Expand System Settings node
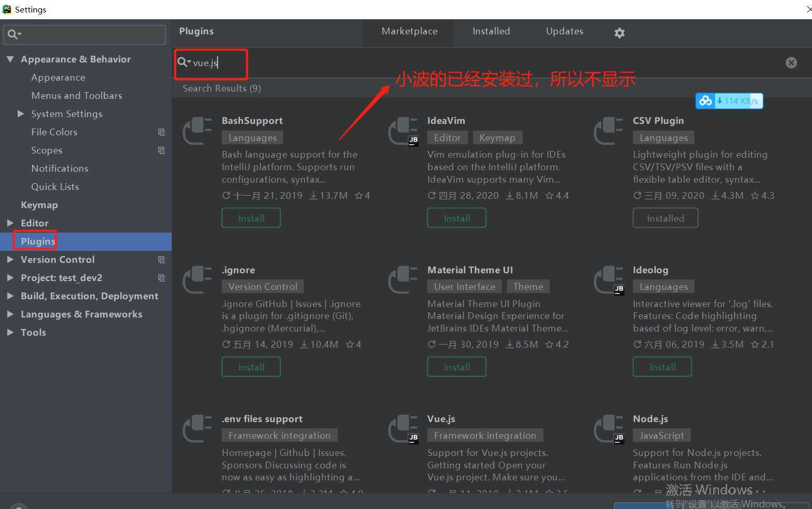Image resolution: width=812 pixels, height=509 pixels. click(x=21, y=113)
